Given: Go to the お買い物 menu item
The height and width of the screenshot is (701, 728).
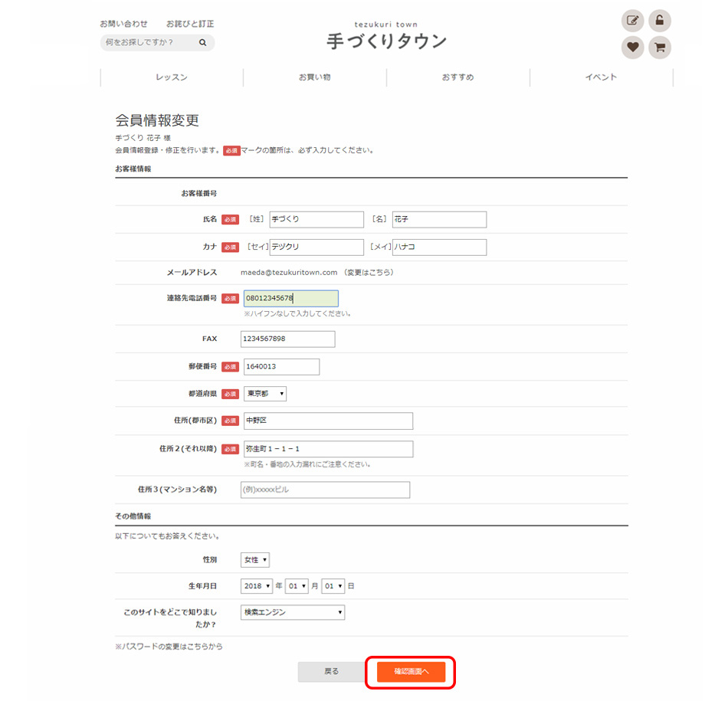Looking at the screenshot, I should 315,77.
